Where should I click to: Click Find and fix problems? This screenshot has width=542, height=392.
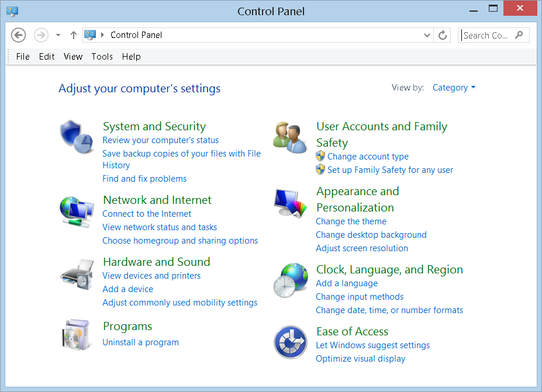[x=144, y=179]
